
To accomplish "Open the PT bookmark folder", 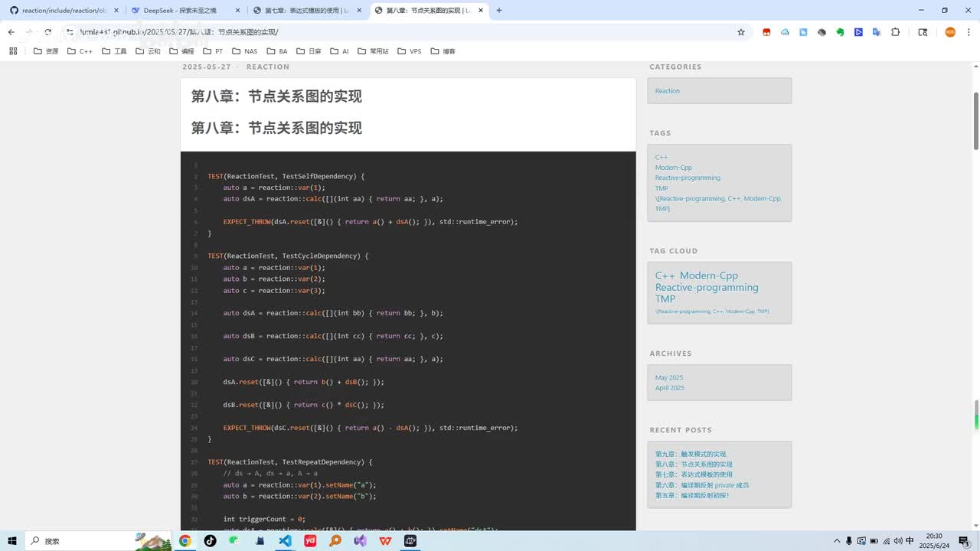I will coord(213,51).
